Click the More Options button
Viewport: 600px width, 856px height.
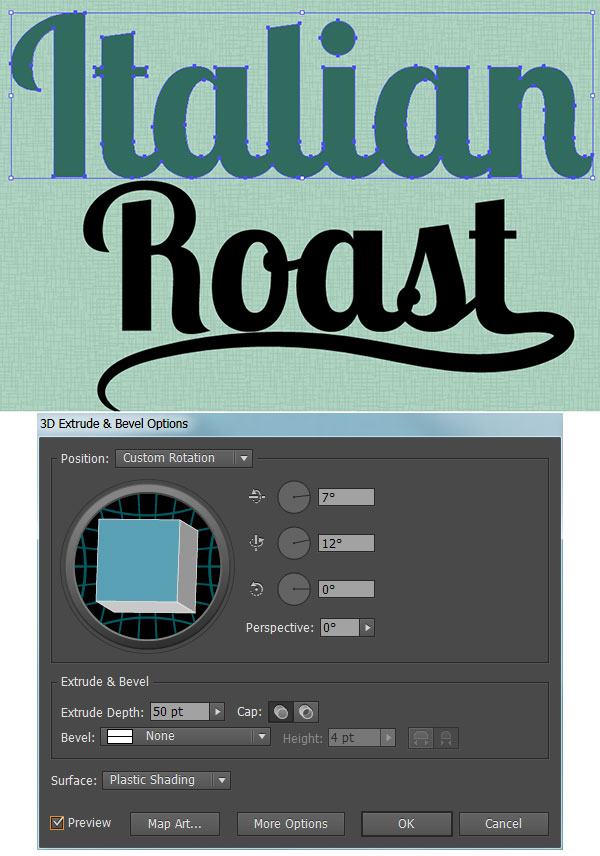[290, 824]
